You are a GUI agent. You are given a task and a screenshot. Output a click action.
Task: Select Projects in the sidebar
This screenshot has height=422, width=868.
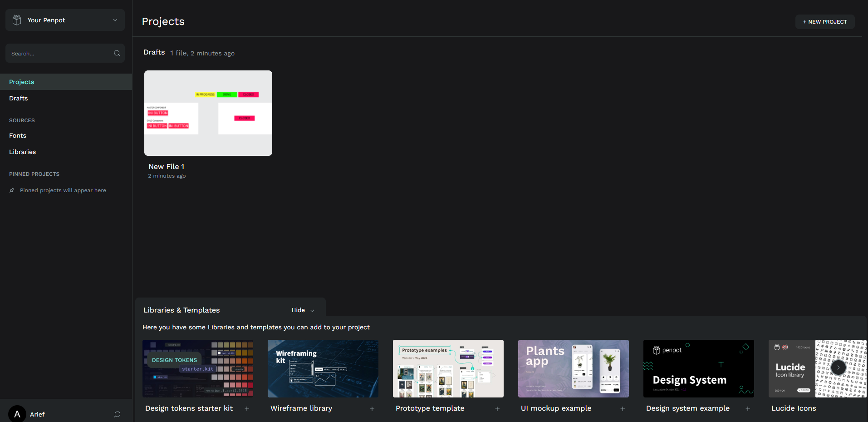coord(22,82)
